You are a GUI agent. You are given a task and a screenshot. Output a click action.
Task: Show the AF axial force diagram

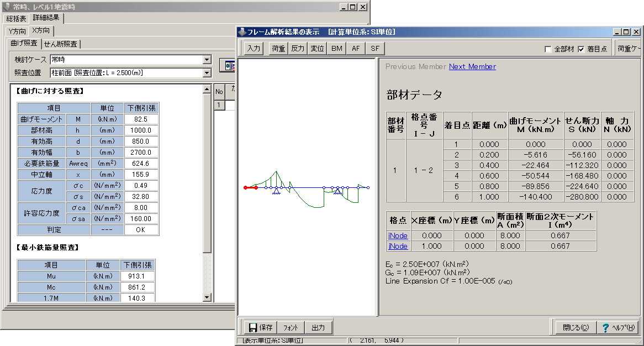[x=356, y=49]
